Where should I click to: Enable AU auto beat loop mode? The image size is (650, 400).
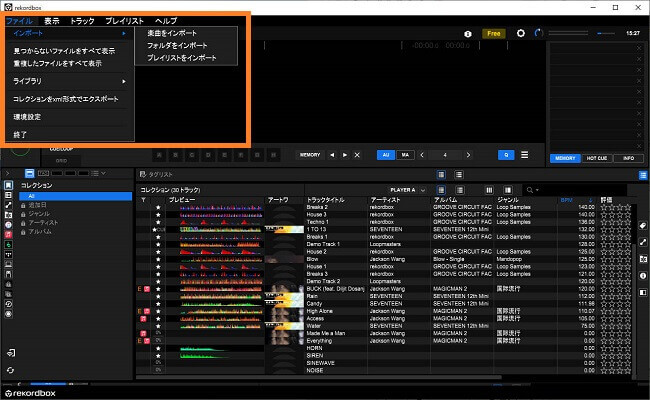[x=386, y=155]
